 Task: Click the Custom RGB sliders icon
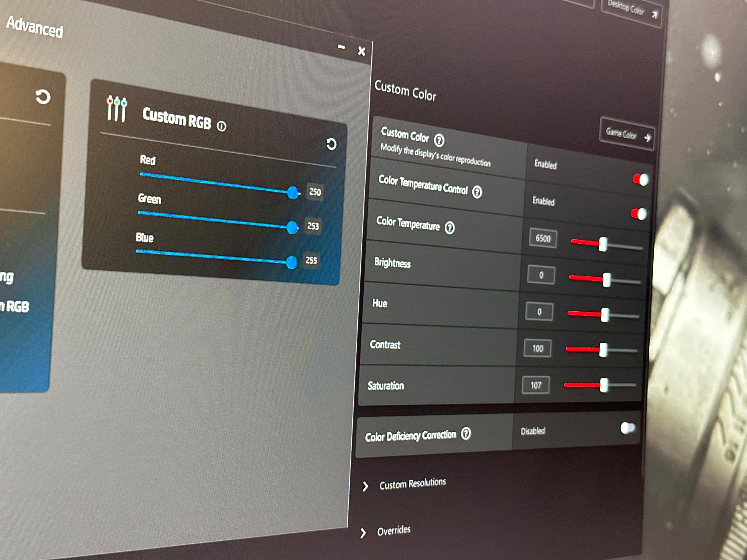pyautogui.click(x=117, y=109)
